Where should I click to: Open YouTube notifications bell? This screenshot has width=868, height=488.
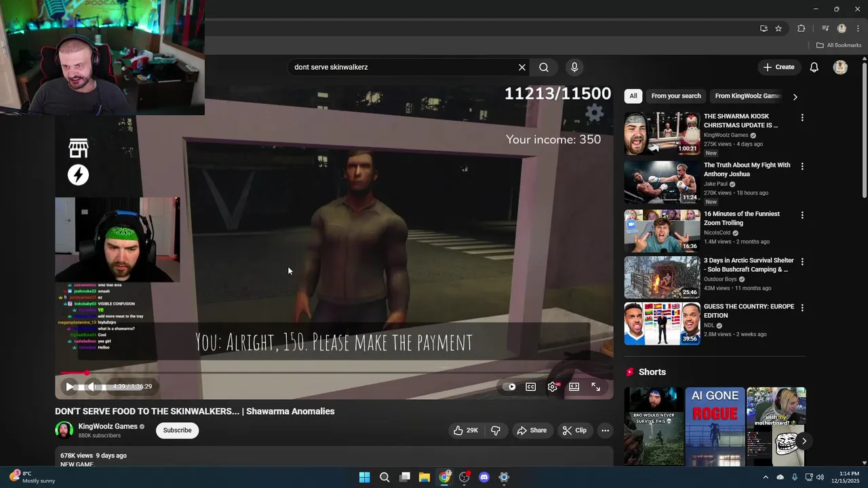pyautogui.click(x=814, y=67)
